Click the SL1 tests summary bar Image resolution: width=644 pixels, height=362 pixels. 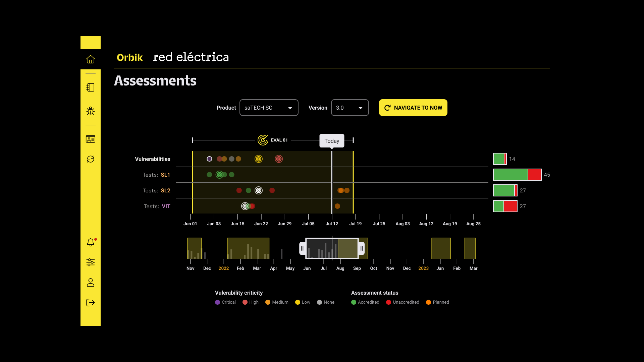tap(517, 175)
